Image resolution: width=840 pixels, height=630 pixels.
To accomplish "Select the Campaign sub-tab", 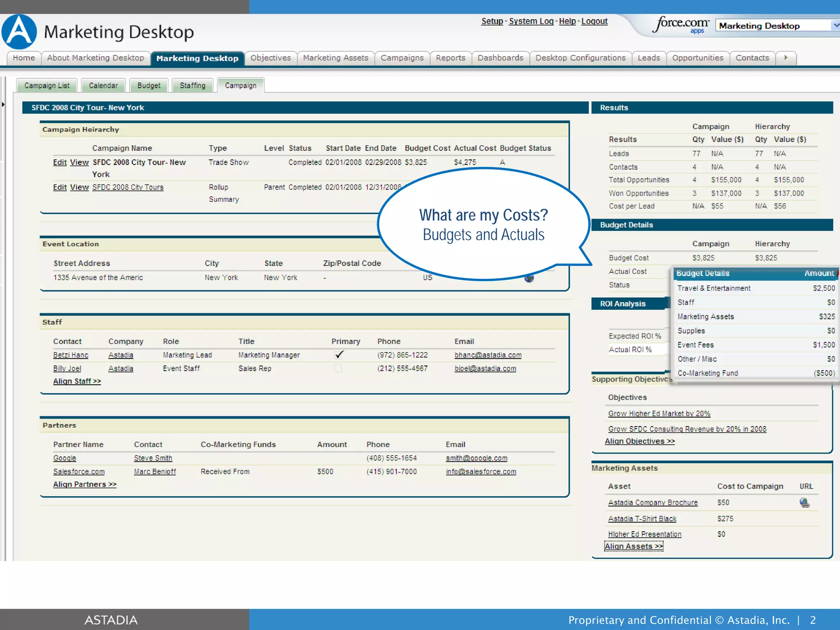I will pos(240,85).
